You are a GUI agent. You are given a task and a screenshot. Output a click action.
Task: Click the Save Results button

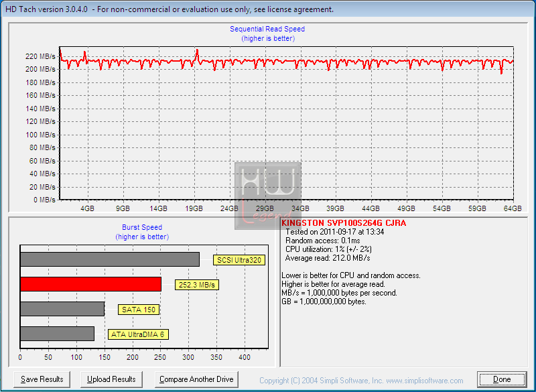(42, 379)
